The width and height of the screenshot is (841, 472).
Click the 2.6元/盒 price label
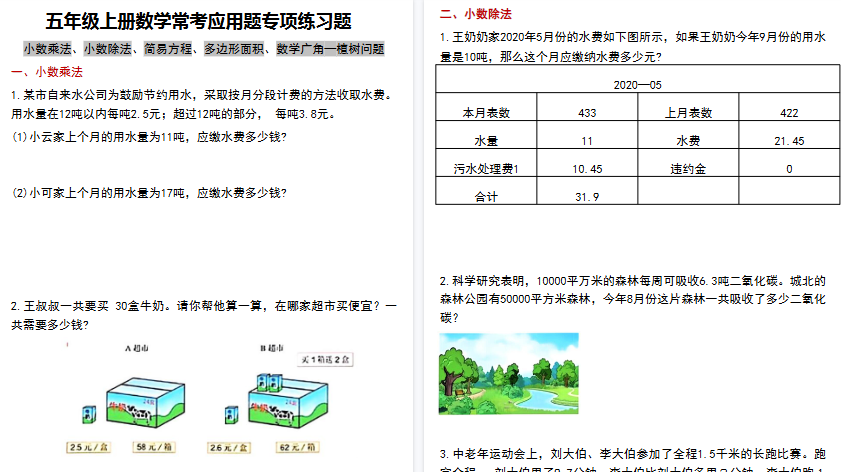click(x=229, y=448)
